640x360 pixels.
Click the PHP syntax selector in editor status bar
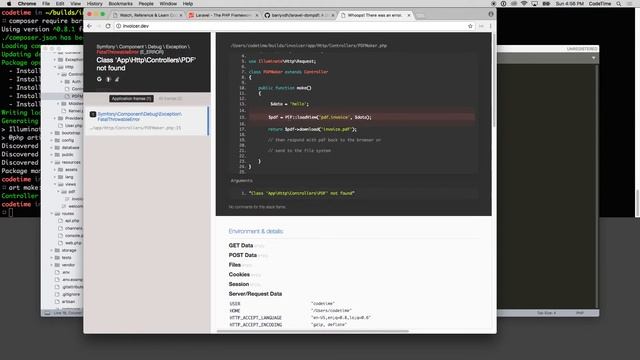click(580, 313)
